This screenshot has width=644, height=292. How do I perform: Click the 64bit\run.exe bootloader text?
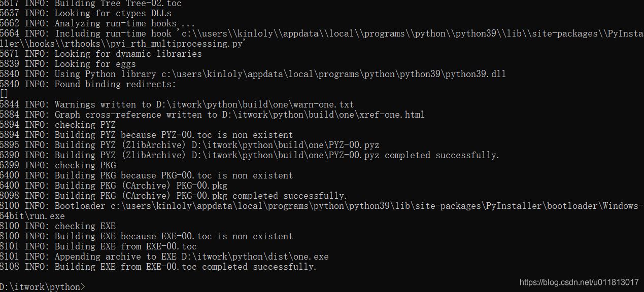tap(32, 216)
